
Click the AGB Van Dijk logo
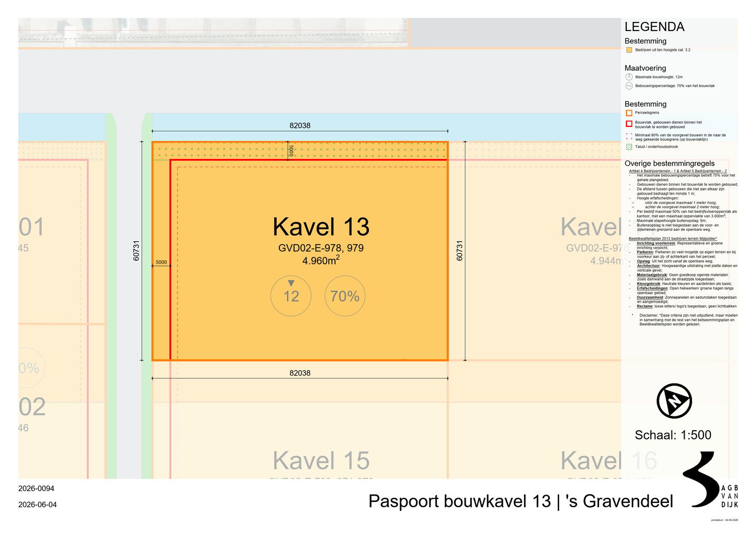710,479
